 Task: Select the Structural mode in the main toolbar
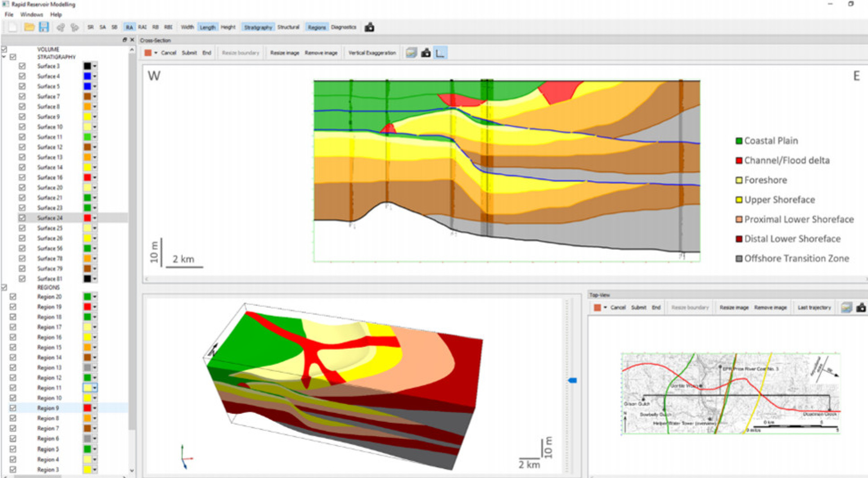288,27
